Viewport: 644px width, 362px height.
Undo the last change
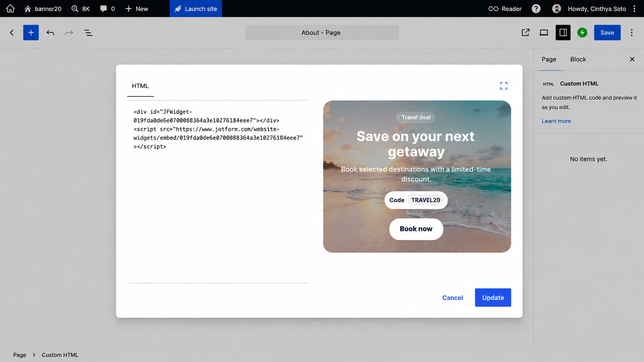pos(50,33)
